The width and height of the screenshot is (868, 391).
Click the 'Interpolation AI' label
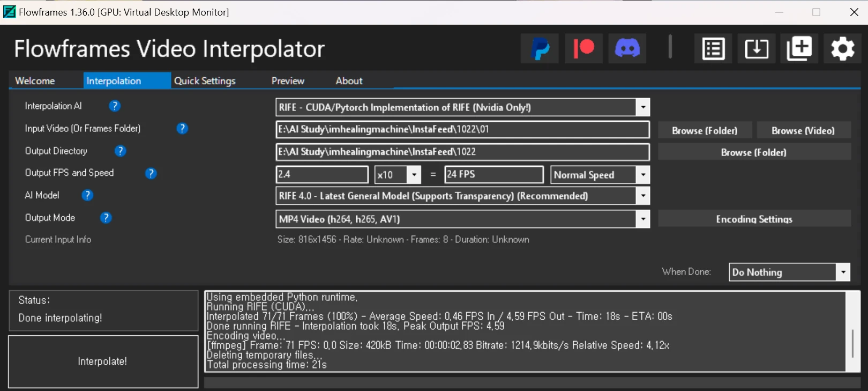[x=53, y=106]
